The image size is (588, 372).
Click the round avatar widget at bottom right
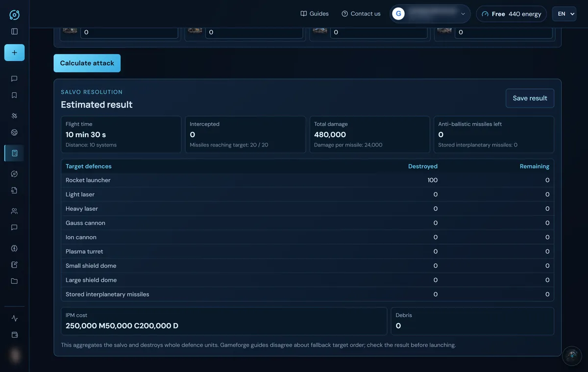click(x=571, y=356)
